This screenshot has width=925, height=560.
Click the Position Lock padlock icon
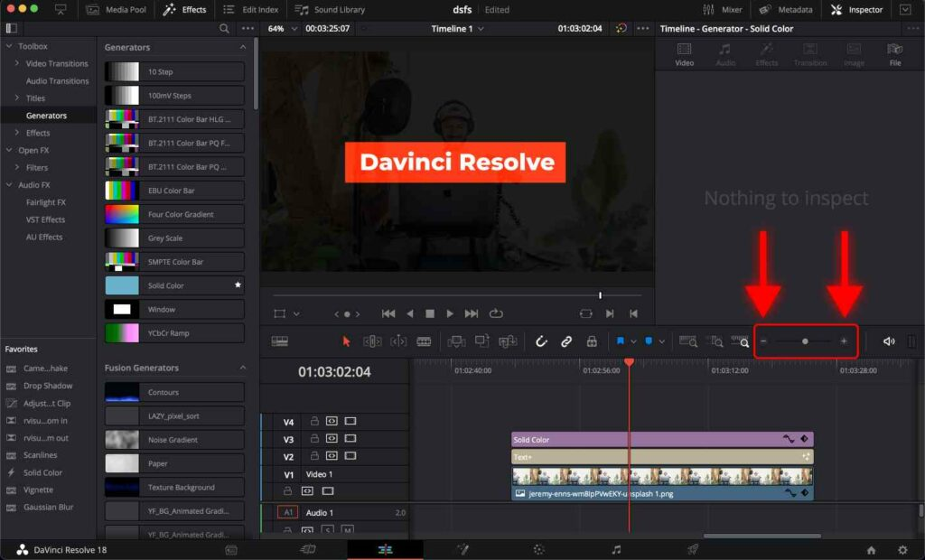coord(593,341)
